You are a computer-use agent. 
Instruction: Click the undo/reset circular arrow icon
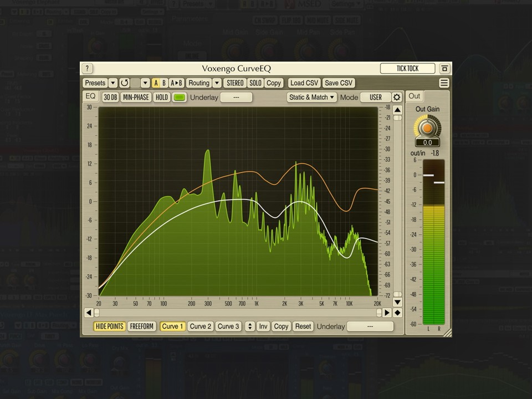pos(125,83)
